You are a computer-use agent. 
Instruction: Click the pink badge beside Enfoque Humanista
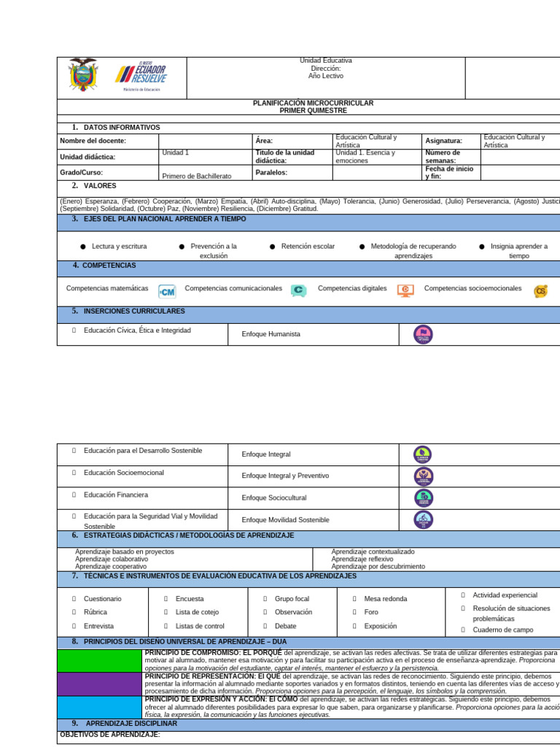click(x=423, y=334)
